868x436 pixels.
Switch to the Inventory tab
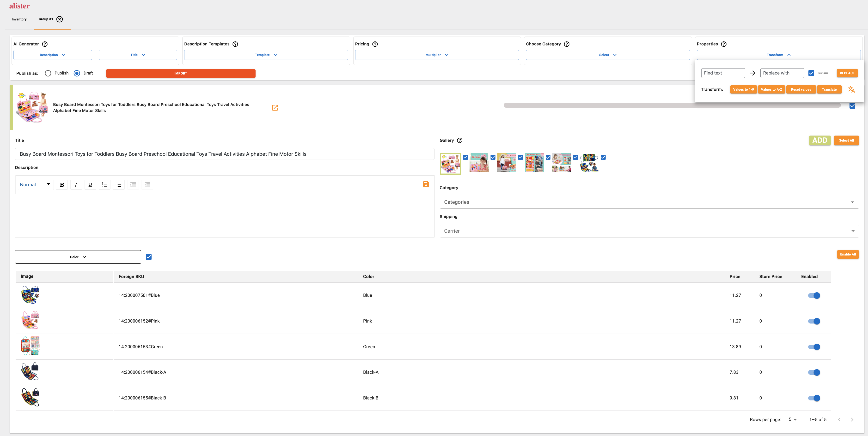[x=19, y=19]
